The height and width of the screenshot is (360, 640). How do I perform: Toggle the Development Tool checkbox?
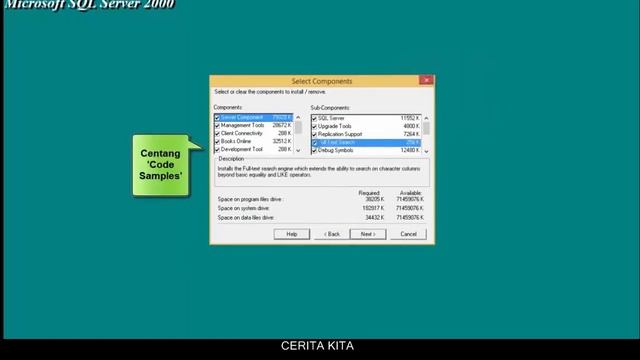(217, 150)
